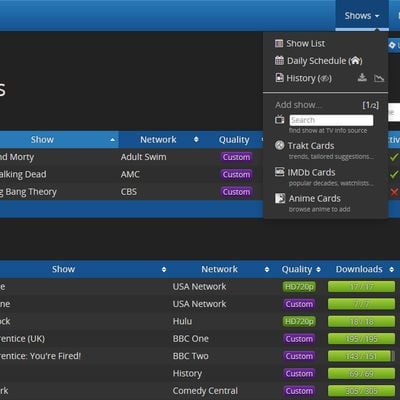Click the 143 / 151 download progress bar

point(361,356)
